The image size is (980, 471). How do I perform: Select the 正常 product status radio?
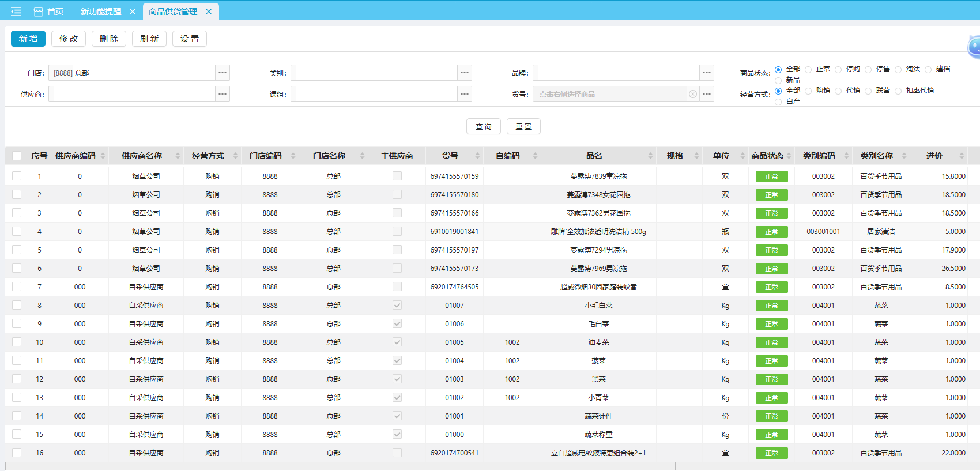[x=808, y=70]
